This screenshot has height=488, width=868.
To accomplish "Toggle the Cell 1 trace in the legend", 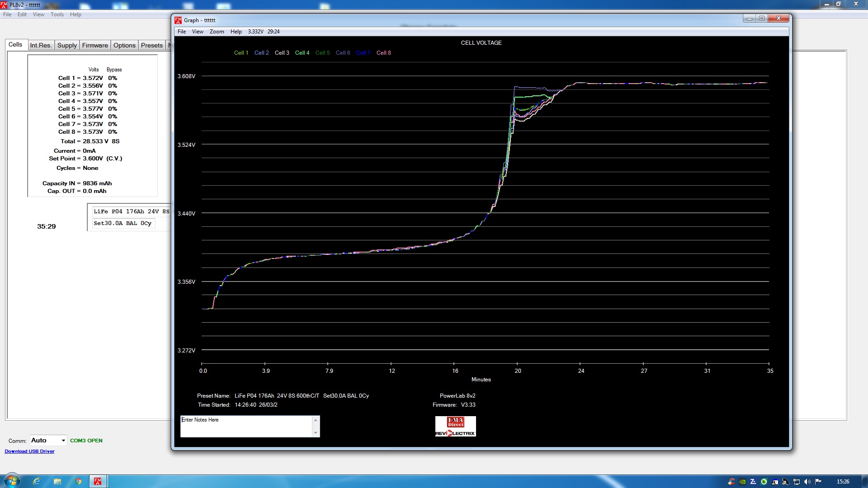I will coord(241,53).
